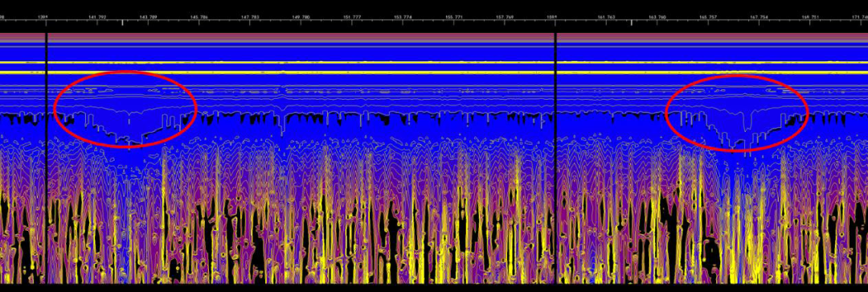Click the black vertical divider near the left edge
Viewport: 868px width, 292px height.
click(x=47, y=158)
